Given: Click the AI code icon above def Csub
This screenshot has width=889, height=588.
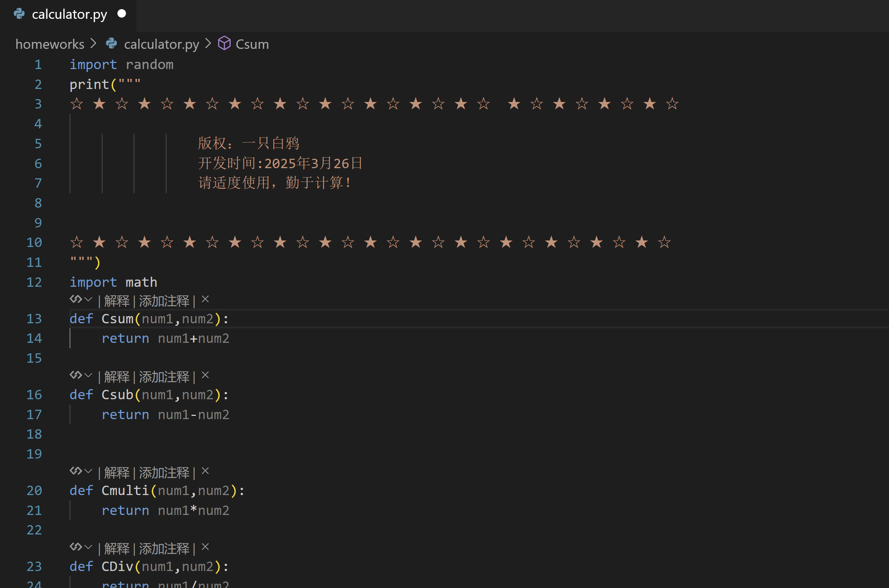Looking at the screenshot, I should (x=75, y=375).
